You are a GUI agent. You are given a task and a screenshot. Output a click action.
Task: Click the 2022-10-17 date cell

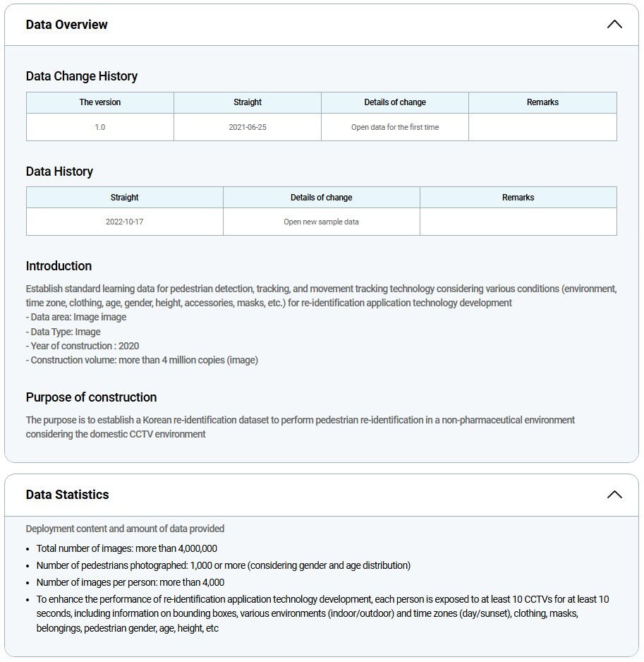[125, 222]
